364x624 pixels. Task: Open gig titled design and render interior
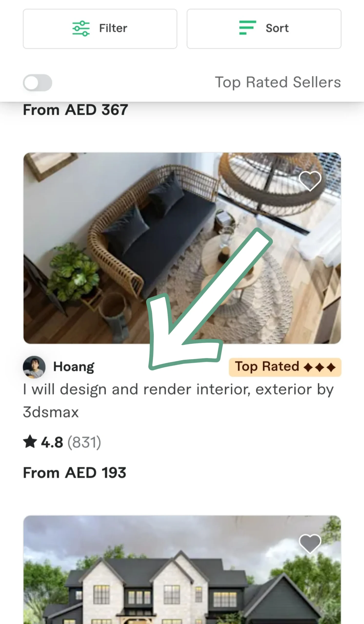point(178,401)
